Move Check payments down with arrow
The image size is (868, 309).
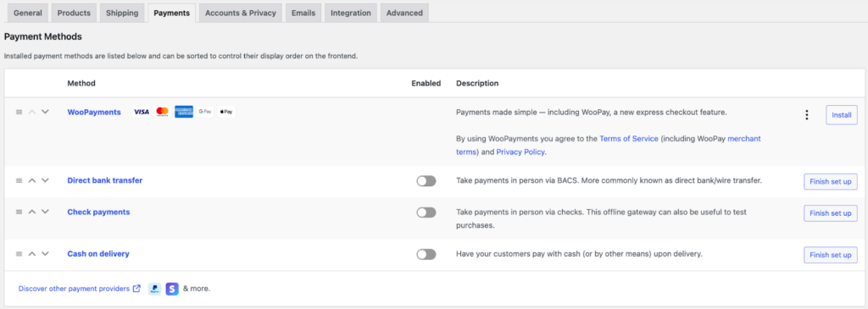point(46,212)
